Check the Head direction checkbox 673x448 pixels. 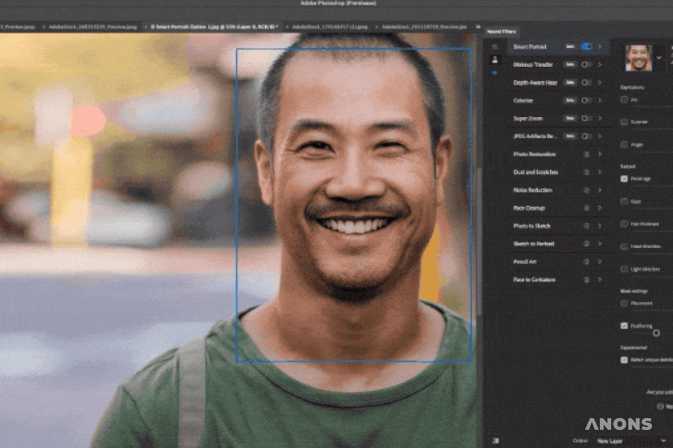[624, 246]
